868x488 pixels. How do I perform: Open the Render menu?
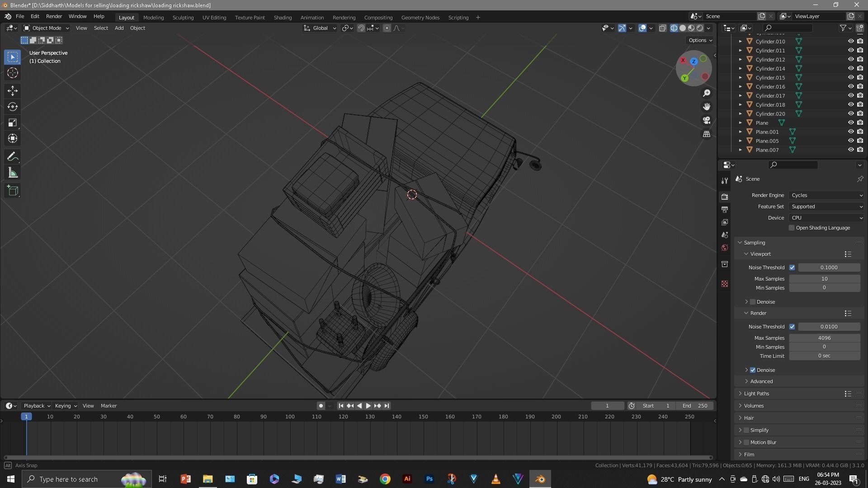coord(54,16)
